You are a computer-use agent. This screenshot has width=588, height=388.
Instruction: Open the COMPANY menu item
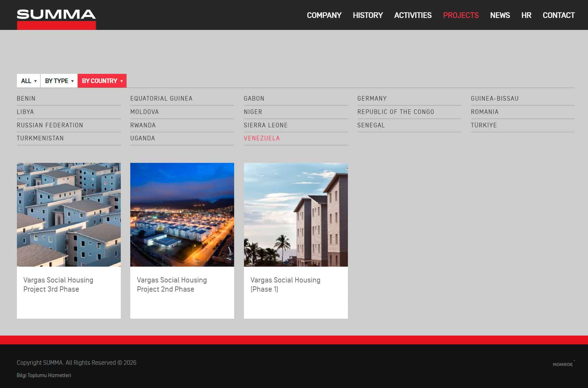pos(324,15)
